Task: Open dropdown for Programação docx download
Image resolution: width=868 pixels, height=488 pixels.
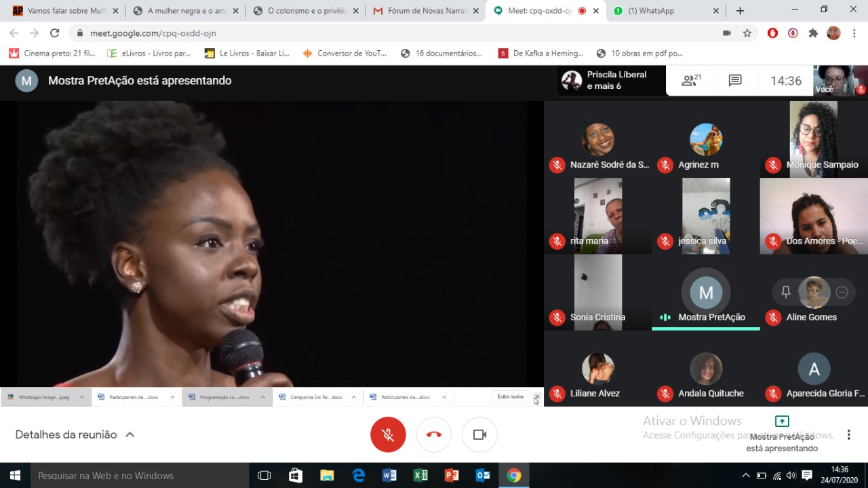Action: click(x=263, y=397)
